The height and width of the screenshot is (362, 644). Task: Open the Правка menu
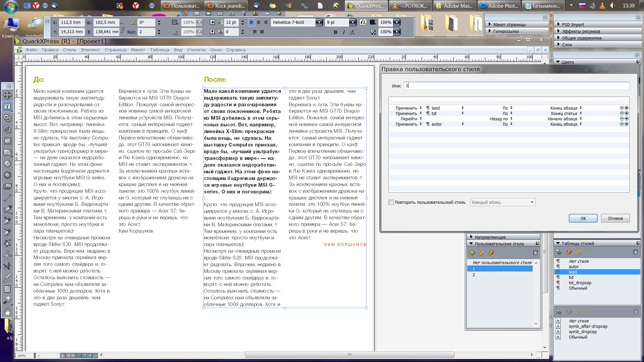[x=50, y=50]
